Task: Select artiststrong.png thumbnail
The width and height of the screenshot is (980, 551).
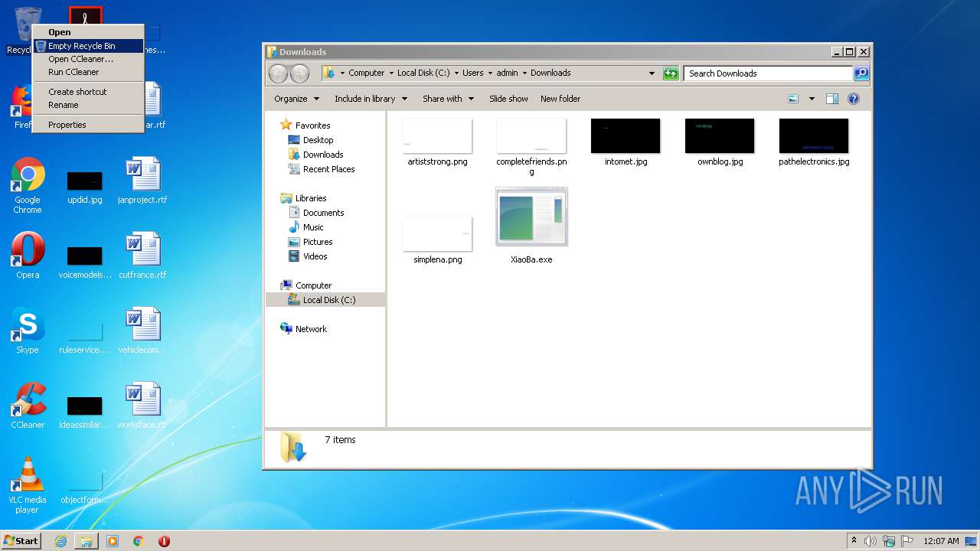Action: (x=437, y=136)
